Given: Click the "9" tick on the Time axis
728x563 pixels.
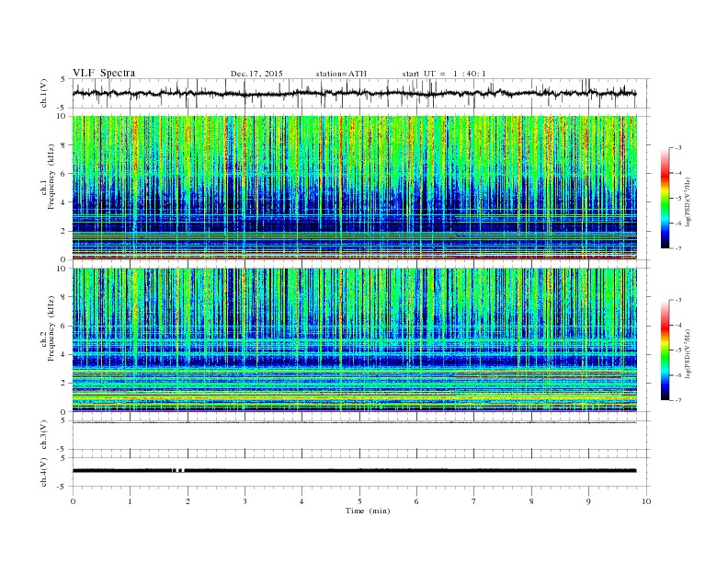Looking at the screenshot, I should [x=588, y=501].
